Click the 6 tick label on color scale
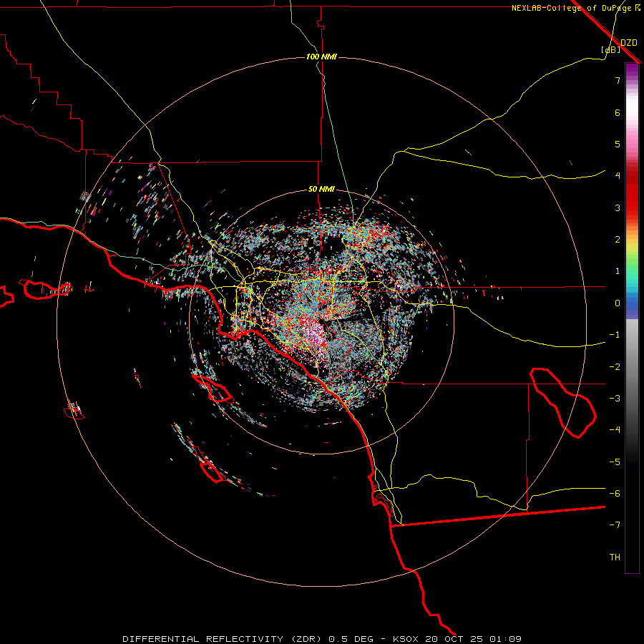Screen dimensions: 644x644 click(x=618, y=112)
